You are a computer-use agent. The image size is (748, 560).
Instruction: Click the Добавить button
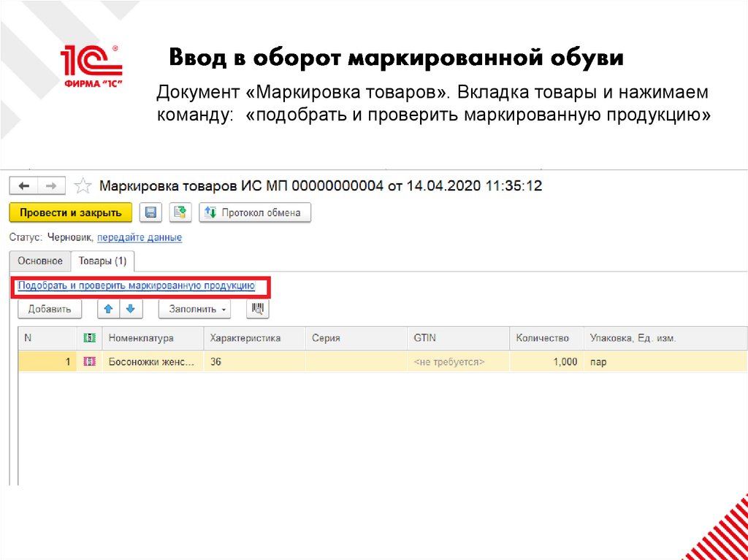pos(50,309)
